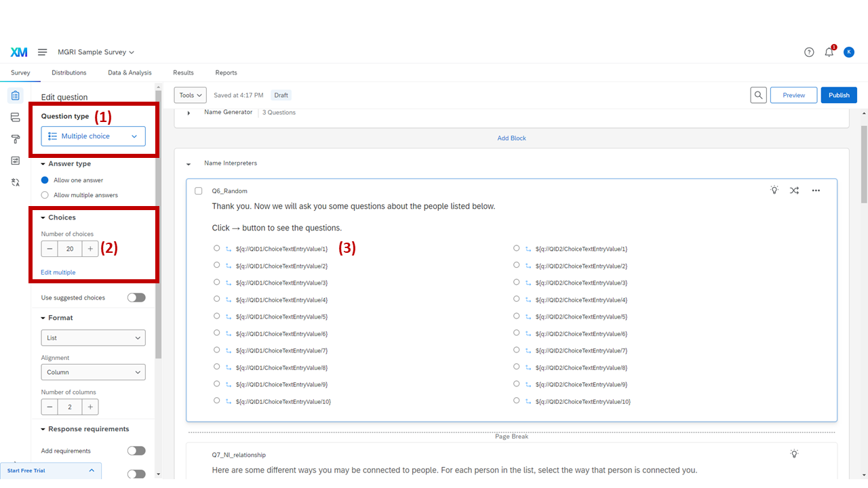Increase Number of choices with the plus stepper
868x488 pixels.
click(90, 248)
